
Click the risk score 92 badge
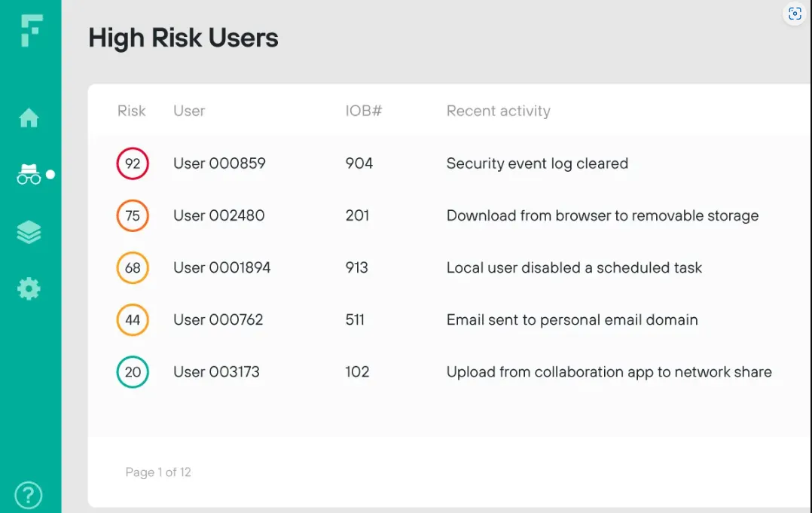coord(133,163)
